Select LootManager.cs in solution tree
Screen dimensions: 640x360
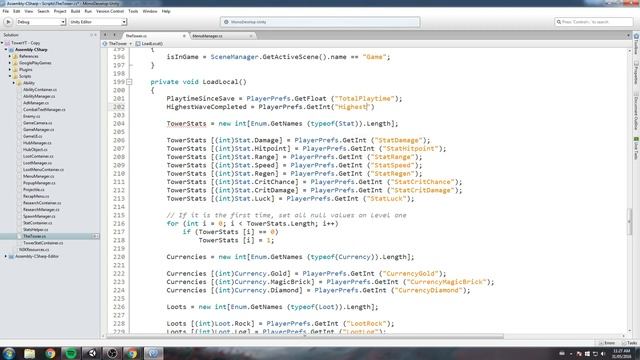pos(37,163)
